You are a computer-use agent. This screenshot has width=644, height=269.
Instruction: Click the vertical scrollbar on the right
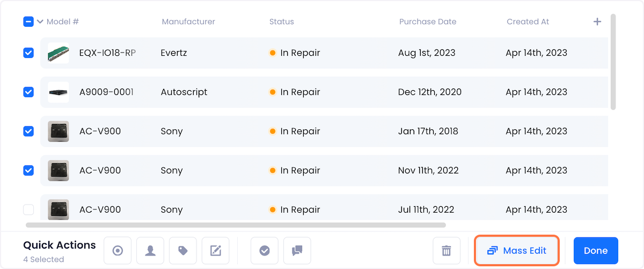tap(613, 62)
